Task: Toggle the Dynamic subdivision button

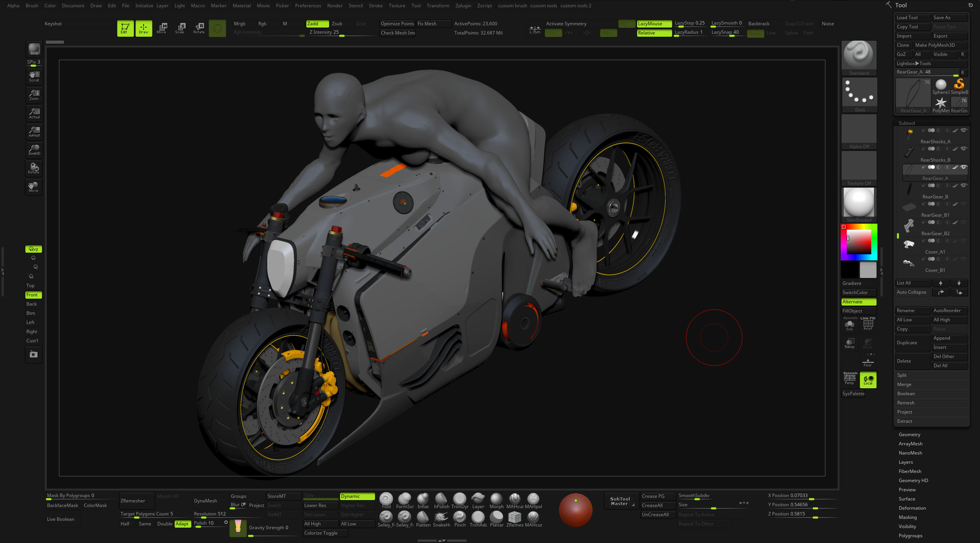Action: (357, 496)
